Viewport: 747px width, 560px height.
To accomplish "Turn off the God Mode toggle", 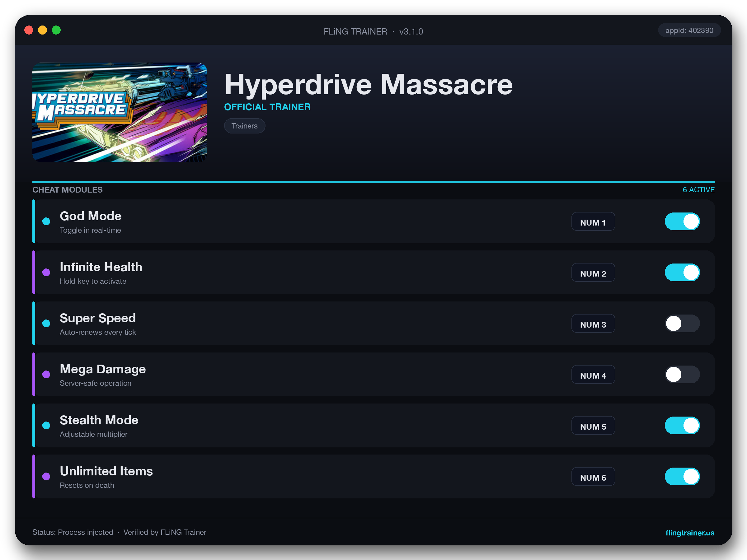I will pos(682,222).
